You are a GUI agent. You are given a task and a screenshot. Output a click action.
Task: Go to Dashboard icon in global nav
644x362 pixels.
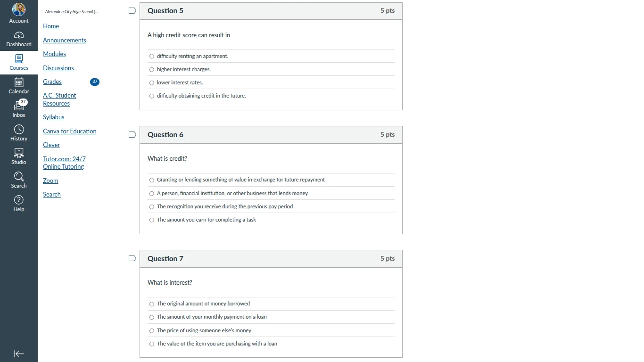(19, 35)
